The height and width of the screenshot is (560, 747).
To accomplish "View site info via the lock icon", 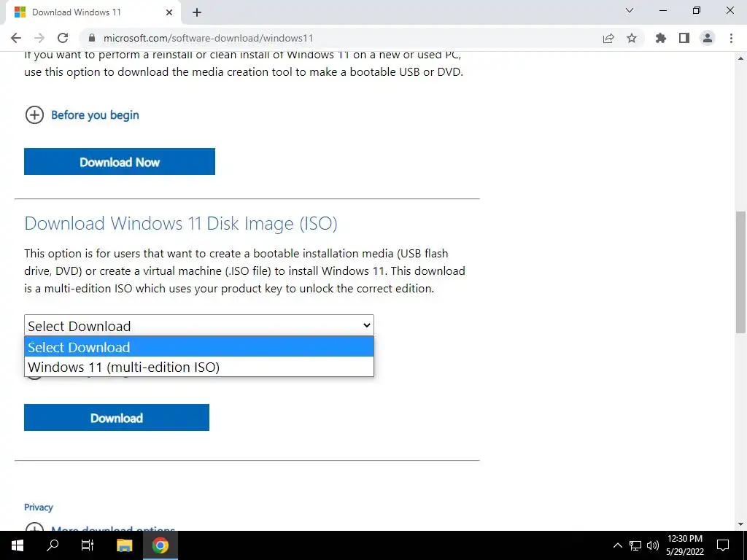I will click(93, 38).
